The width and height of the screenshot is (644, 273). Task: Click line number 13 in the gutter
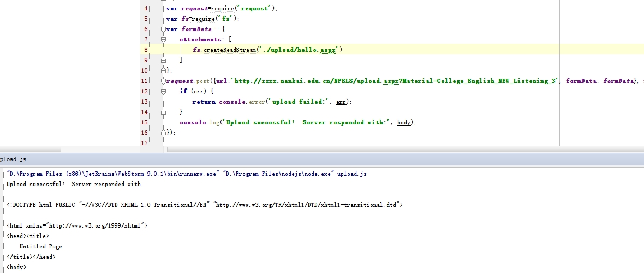coord(144,102)
